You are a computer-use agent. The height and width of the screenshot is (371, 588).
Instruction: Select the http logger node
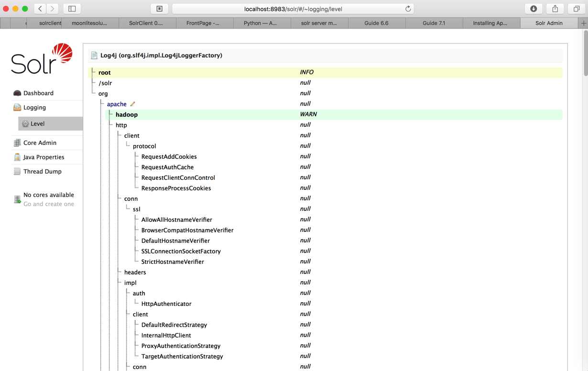click(x=121, y=125)
